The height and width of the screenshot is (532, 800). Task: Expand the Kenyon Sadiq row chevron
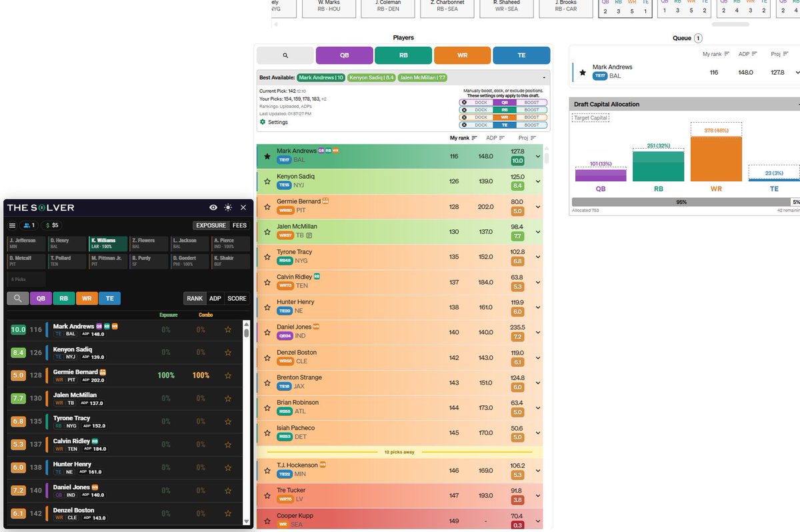click(x=538, y=181)
